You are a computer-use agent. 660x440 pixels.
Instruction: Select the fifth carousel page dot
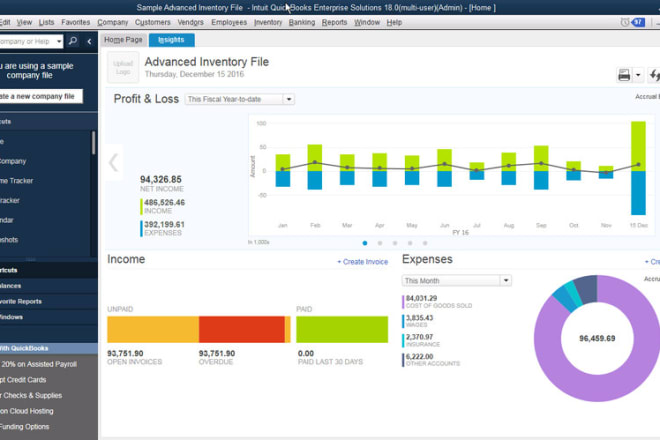[425, 243]
